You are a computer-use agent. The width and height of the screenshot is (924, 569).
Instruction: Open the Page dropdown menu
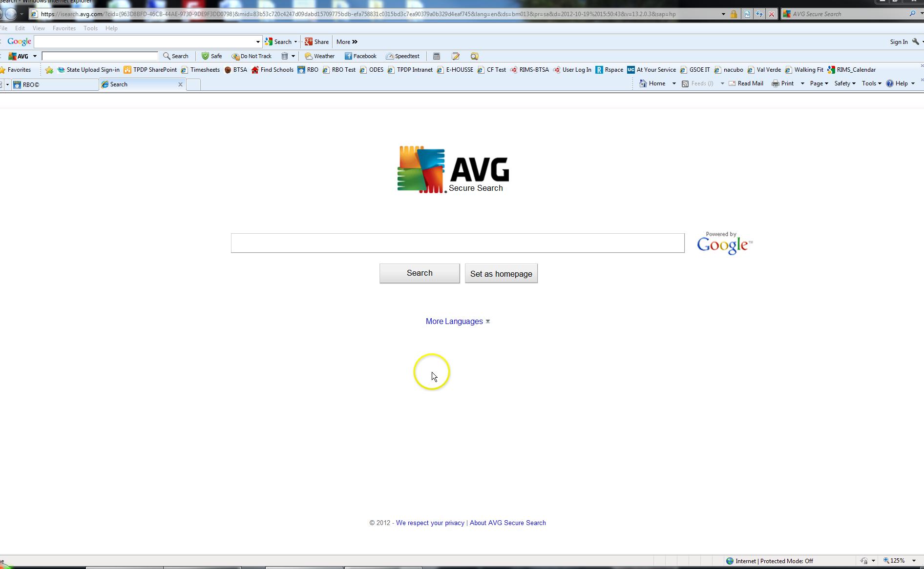click(x=819, y=83)
